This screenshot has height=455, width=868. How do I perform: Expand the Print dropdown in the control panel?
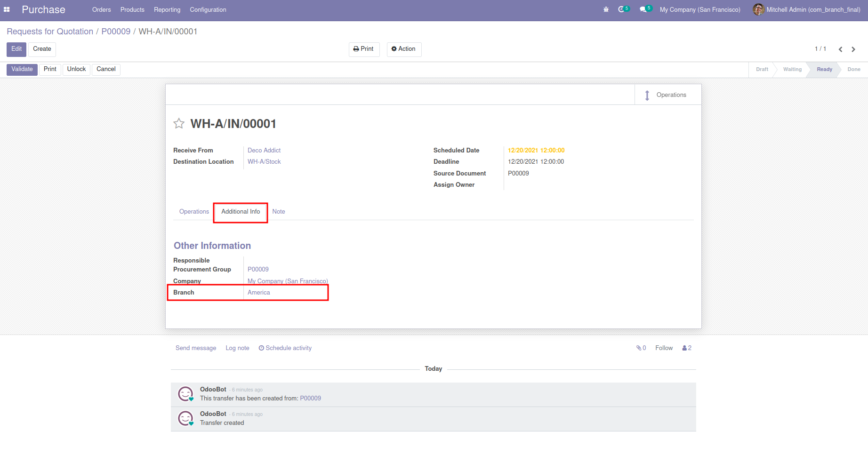tap(364, 49)
